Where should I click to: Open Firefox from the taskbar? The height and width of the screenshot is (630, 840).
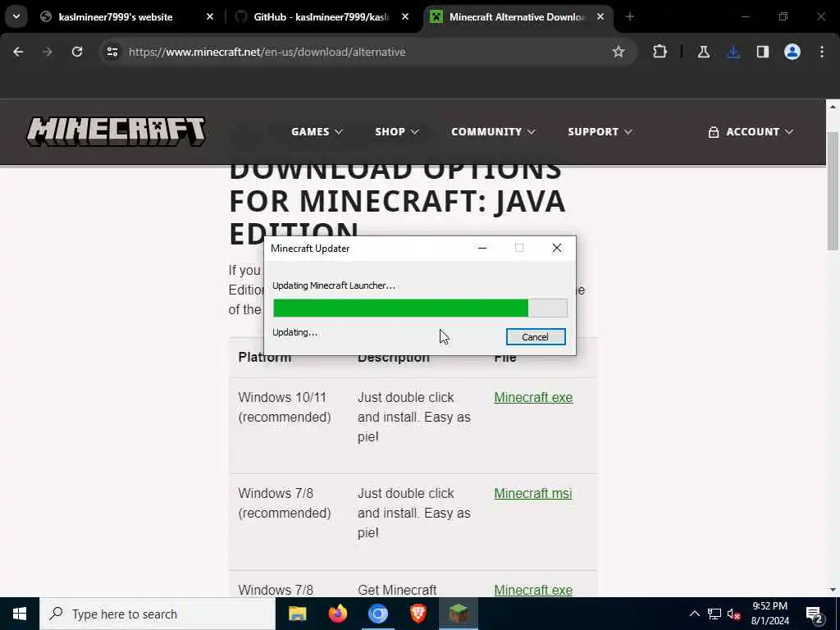coord(337,614)
